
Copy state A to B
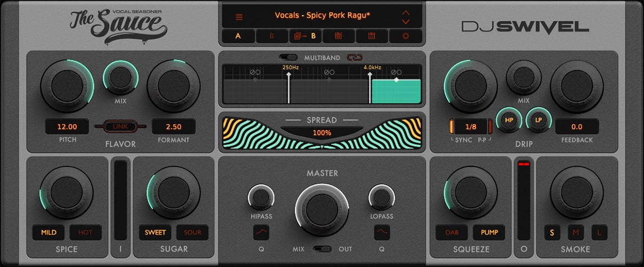(x=305, y=36)
